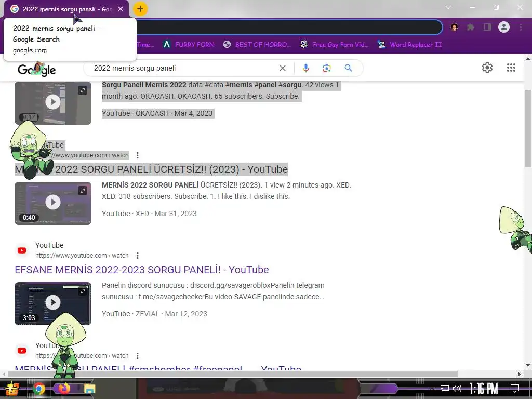The image size is (532, 399).
Task: Submit search with magnifier icon
Action: coord(348,68)
